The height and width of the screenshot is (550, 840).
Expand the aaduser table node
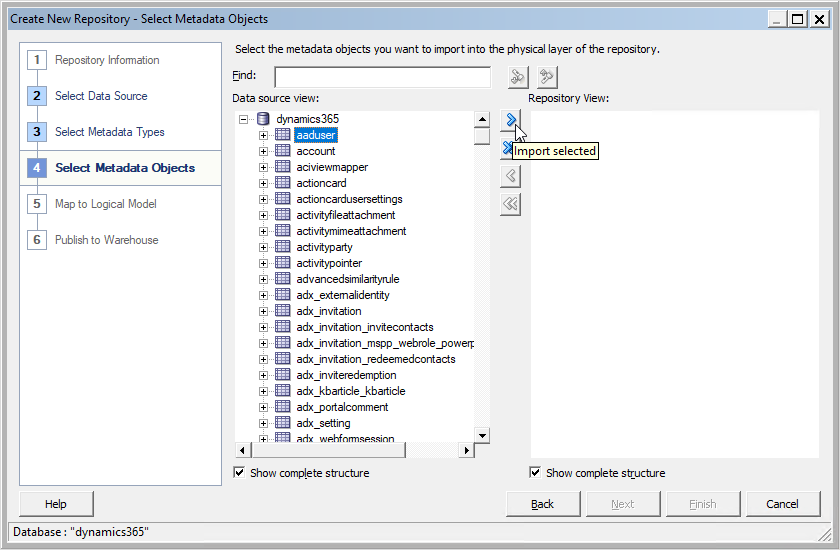264,135
